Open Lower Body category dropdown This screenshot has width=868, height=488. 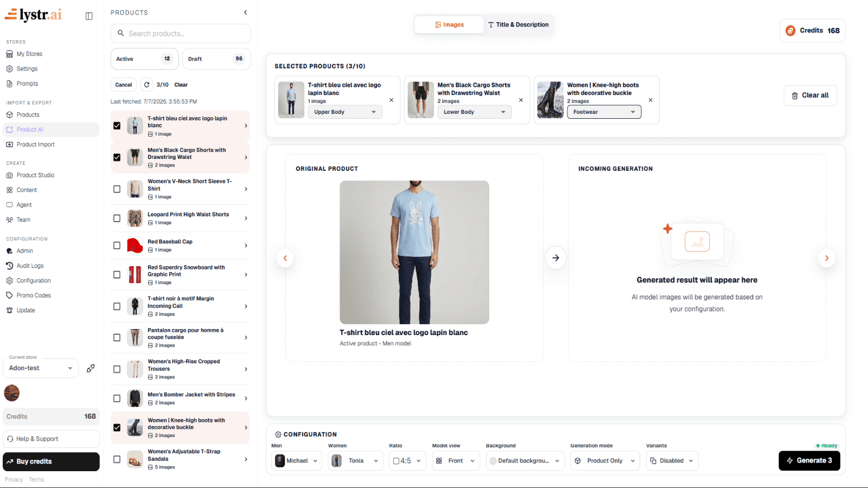(x=475, y=112)
